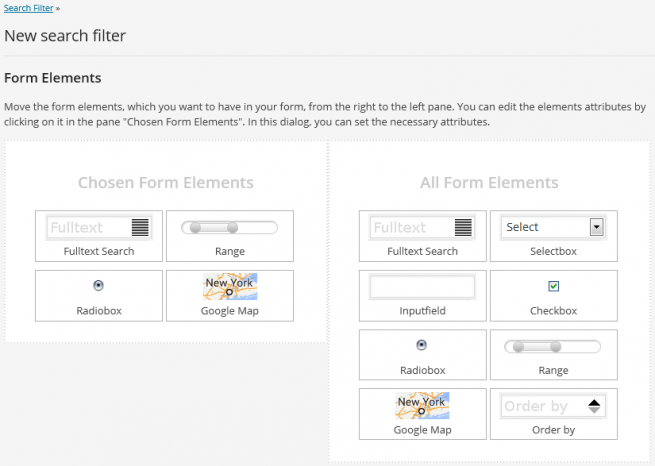Screen dimensions: 655x466
Task: Click the Select combo box text
Action: (545, 227)
